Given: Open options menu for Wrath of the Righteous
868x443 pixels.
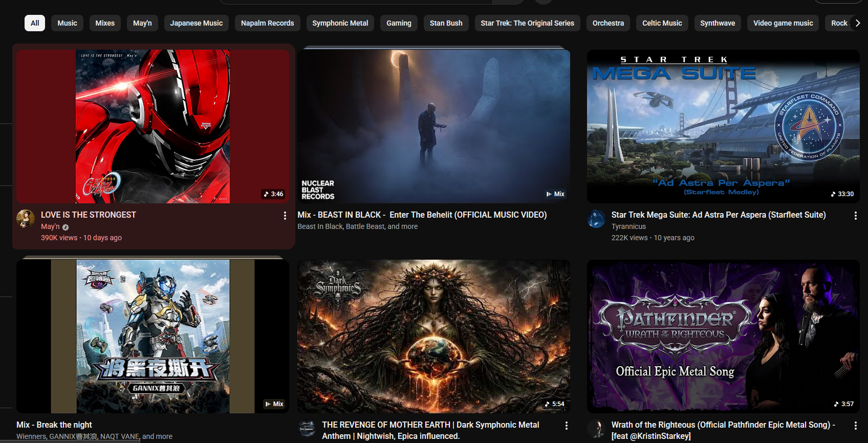Looking at the screenshot, I should click(855, 426).
